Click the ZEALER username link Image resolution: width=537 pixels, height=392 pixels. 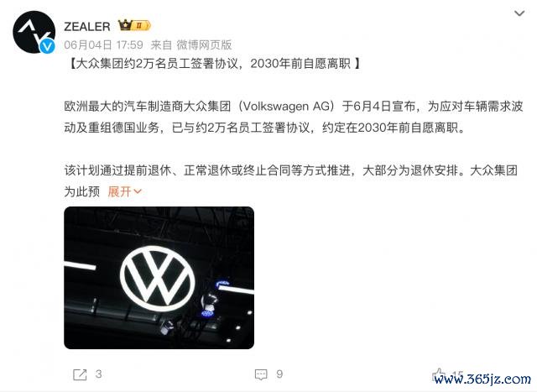[x=87, y=26]
